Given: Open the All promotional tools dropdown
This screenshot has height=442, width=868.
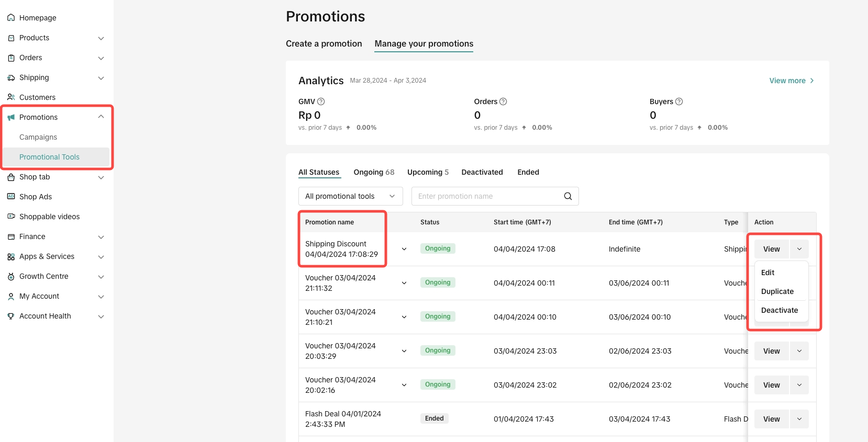Looking at the screenshot, I should (350, 196).
